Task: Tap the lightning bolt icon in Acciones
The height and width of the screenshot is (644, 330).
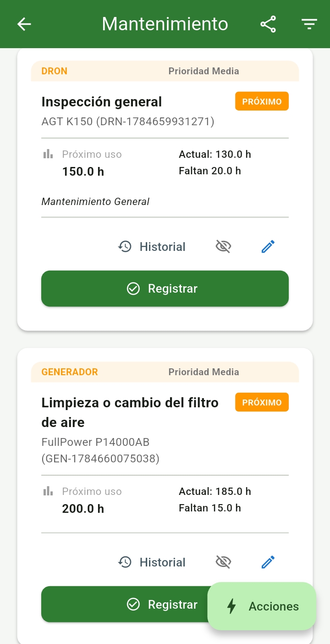Action: [232, 606]
